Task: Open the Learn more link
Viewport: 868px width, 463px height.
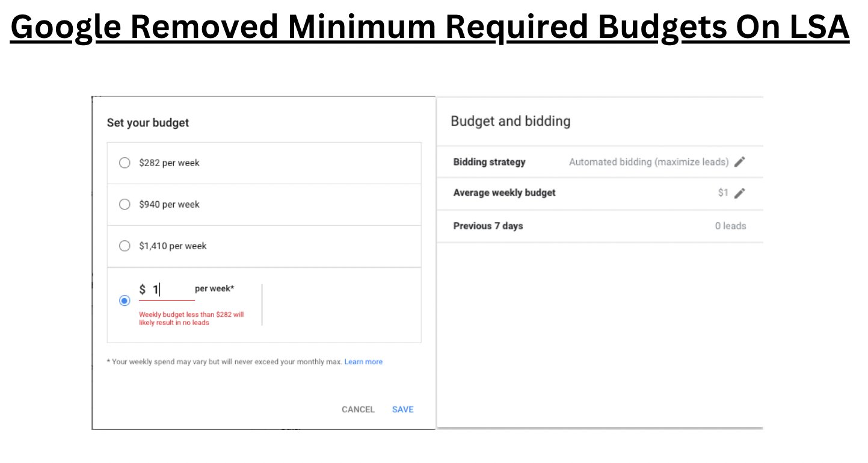Action: coord(363,361)
